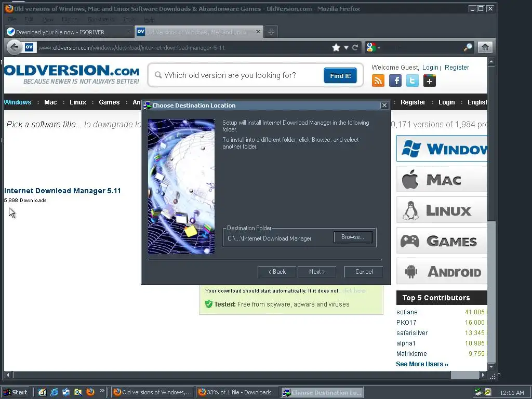Select Games in the site navigation bar
The width and height of the screenshot is (532, 399).
[109, 102]
